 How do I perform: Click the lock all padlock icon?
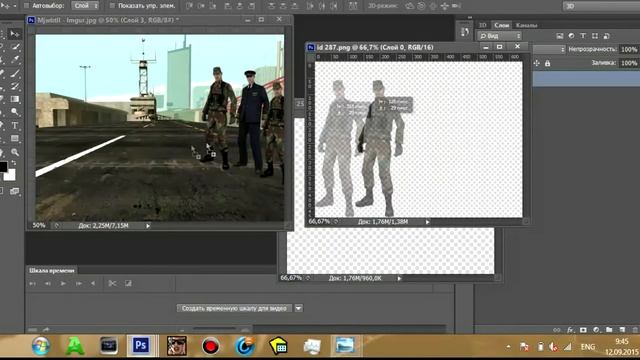point(547,63)
